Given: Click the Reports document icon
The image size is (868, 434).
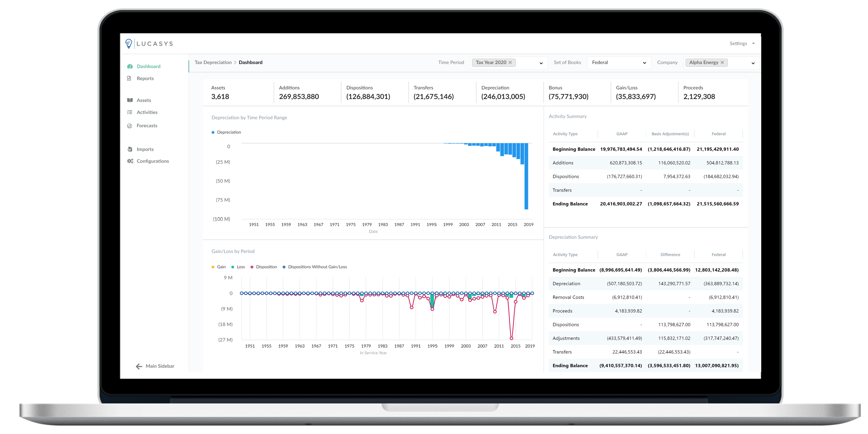Looking at the screenshot, I should [x=129, y=78].
